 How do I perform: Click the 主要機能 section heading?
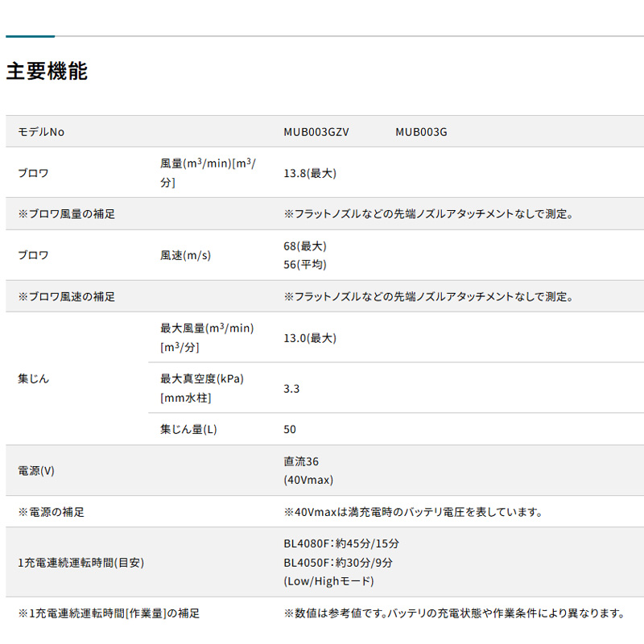point(47,72)
